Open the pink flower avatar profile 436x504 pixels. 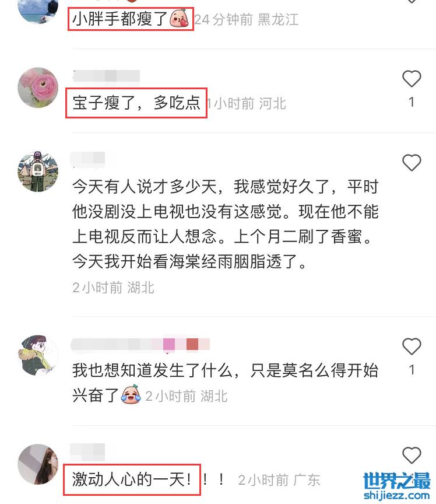pyautogui.click(x=38, y=87)
